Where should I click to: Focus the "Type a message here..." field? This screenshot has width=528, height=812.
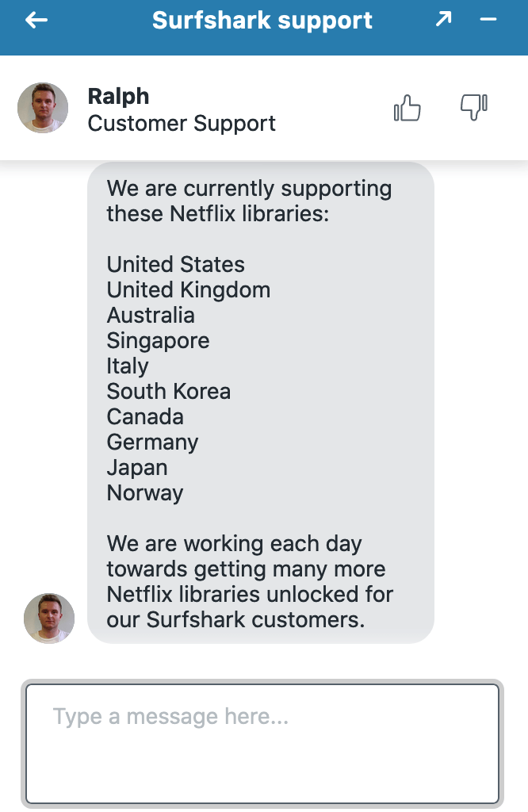point(262,744)
